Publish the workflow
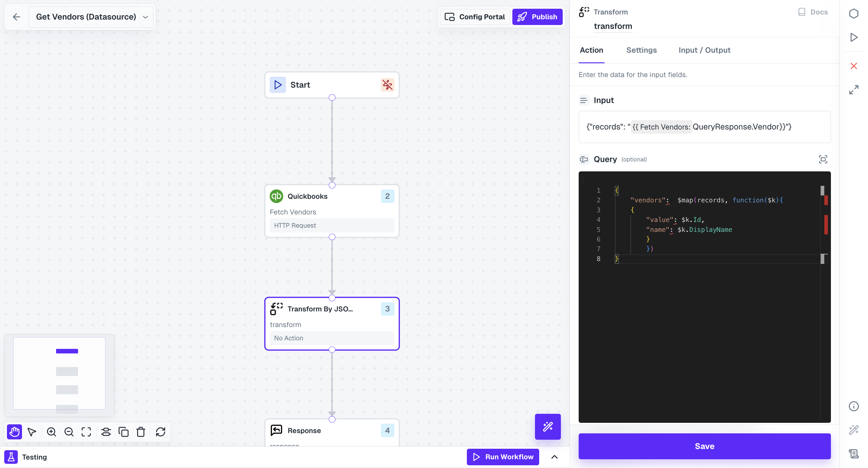The width and height of the screenshot is (868, 468). click(x=537, y=17)
